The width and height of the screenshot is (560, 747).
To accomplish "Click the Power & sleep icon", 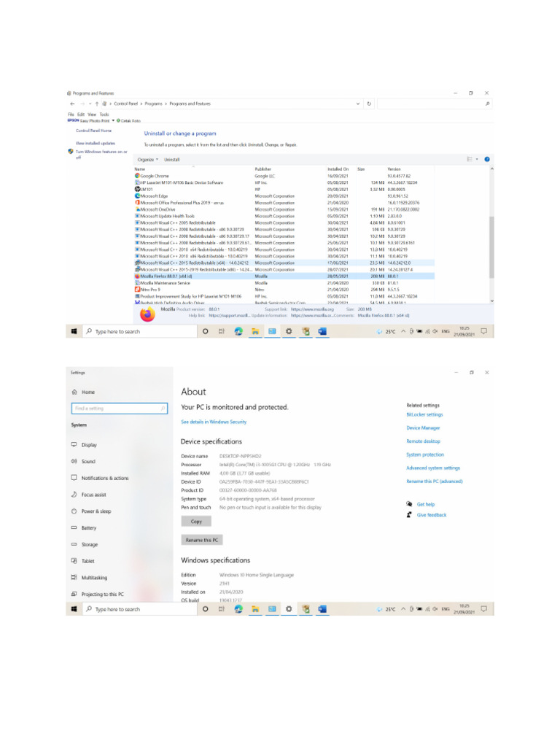I will tap(74, 511).
